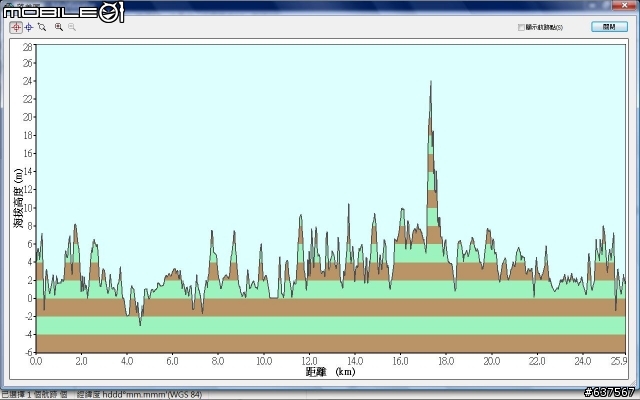Click the 海拔高度 (m) vertical axis title
Screen dimensions: 640x400
click(x=19, y=198)
